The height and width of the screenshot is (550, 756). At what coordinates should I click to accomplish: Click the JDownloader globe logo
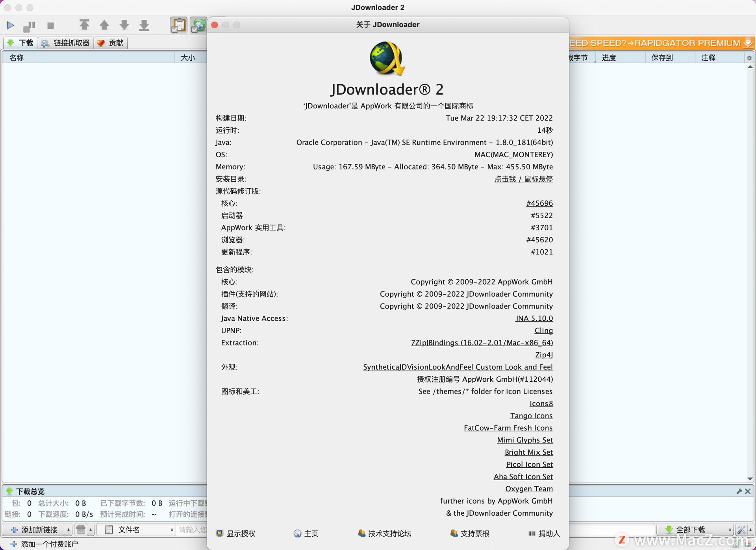[387, 59]
